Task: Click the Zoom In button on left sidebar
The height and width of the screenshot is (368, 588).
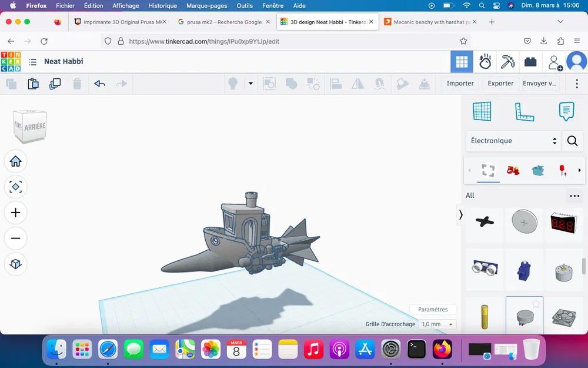Action: 16,213
